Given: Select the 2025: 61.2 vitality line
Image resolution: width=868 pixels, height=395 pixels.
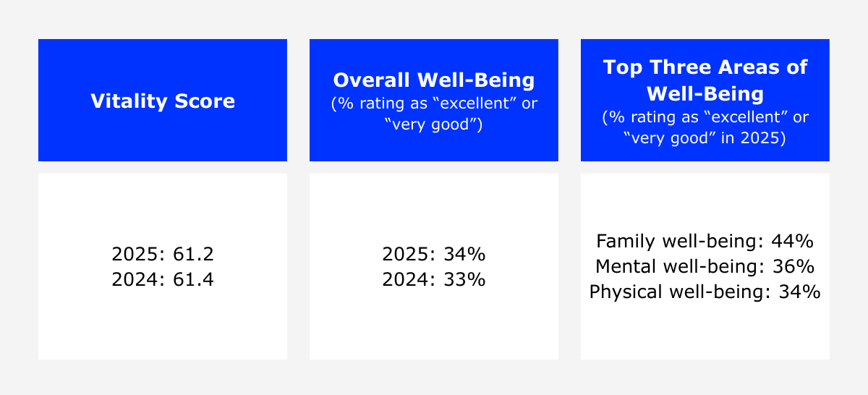Looking at the screenshot, I should [x=163, y=254].
